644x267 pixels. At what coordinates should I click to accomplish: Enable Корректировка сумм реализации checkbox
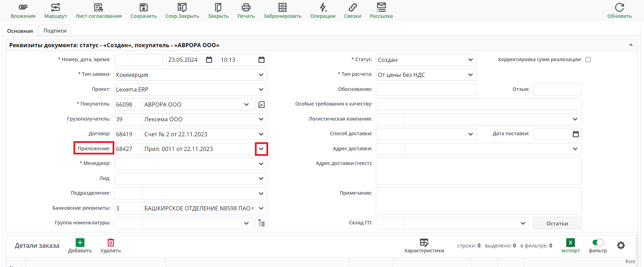[x=588, y=60]
